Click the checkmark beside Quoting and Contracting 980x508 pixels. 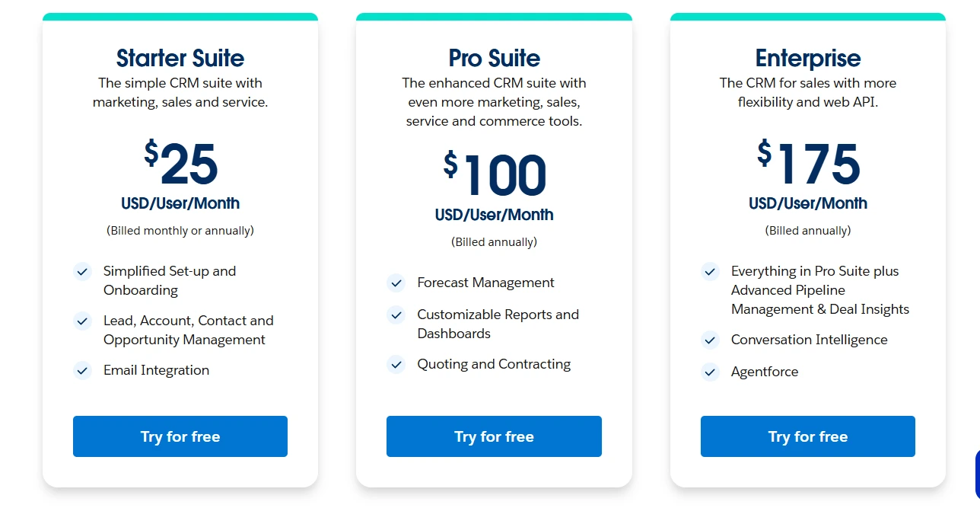396,365
